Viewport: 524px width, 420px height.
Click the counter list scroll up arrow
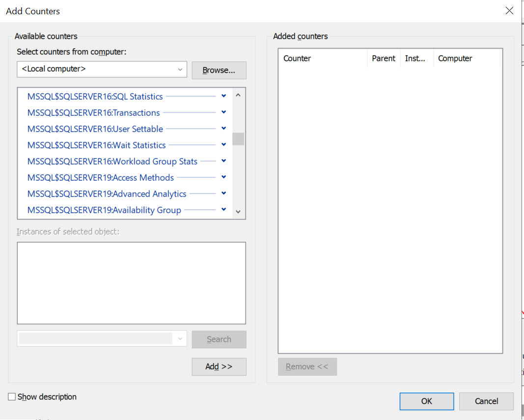(x=238, y=95)
